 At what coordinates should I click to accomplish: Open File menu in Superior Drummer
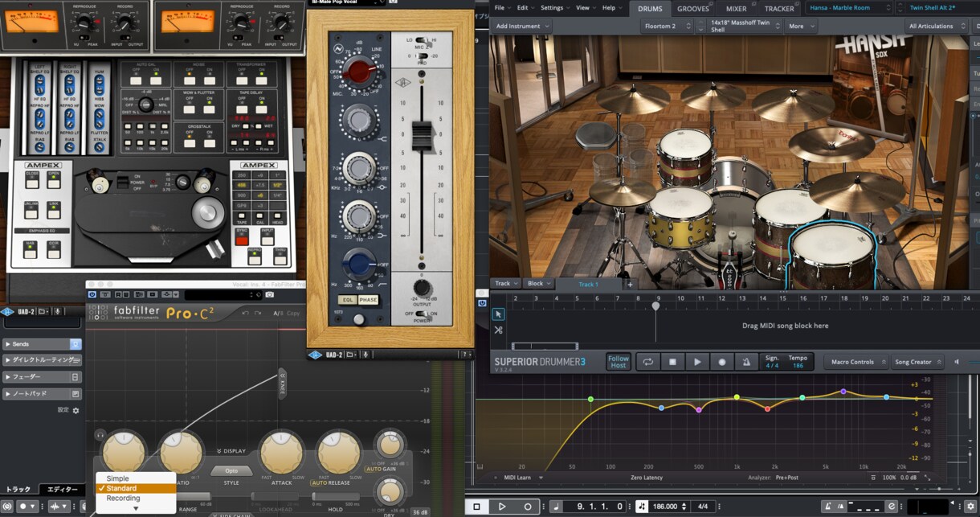point(502,8)
